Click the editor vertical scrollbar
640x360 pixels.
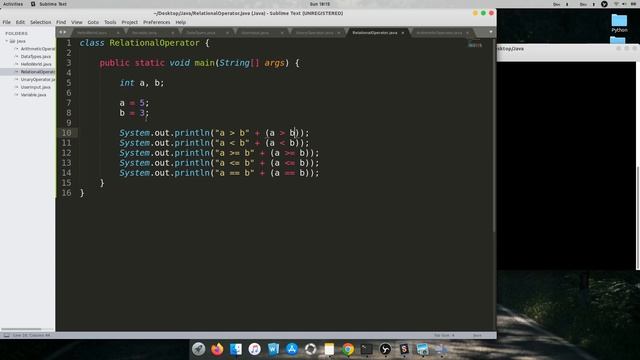point(494,135)
